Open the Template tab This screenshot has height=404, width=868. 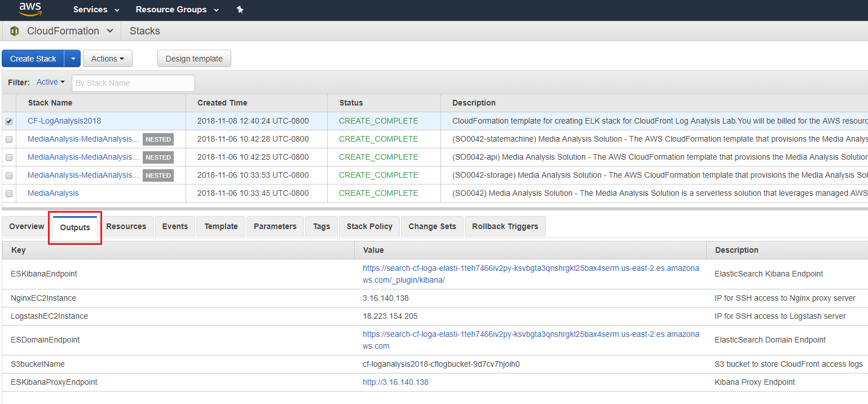[x=221, y=226]
